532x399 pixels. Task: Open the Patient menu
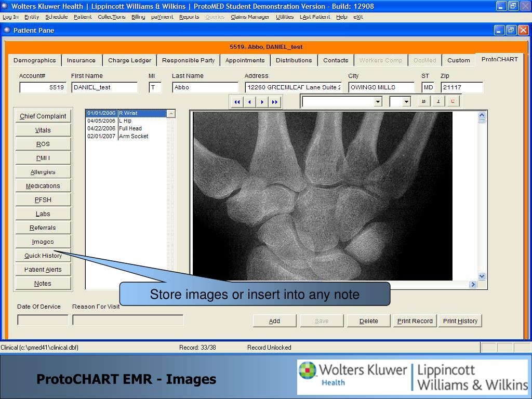pyautogui.click(x=83, y=17)
